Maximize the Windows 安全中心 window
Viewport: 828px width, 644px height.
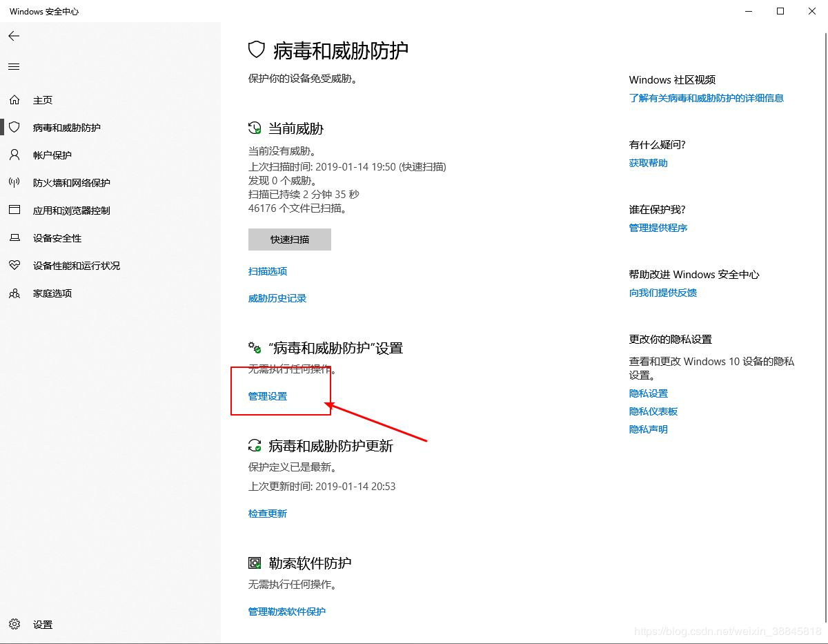coord(780,11)
